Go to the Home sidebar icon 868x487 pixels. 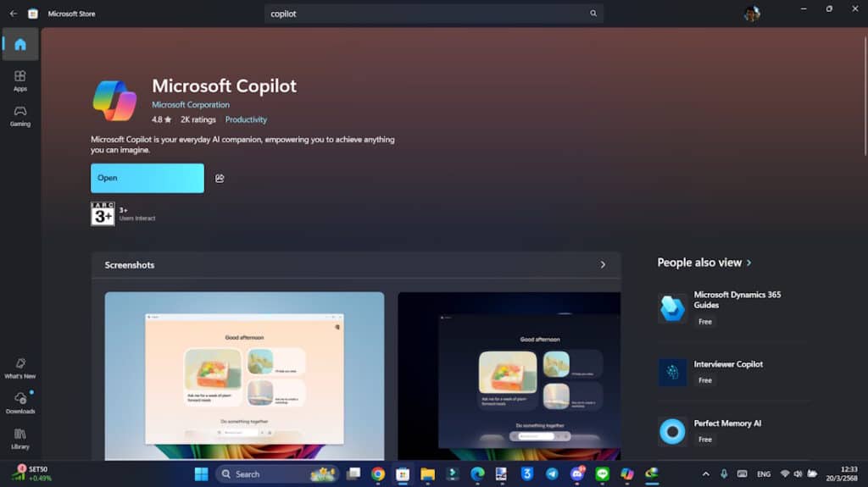20,44
